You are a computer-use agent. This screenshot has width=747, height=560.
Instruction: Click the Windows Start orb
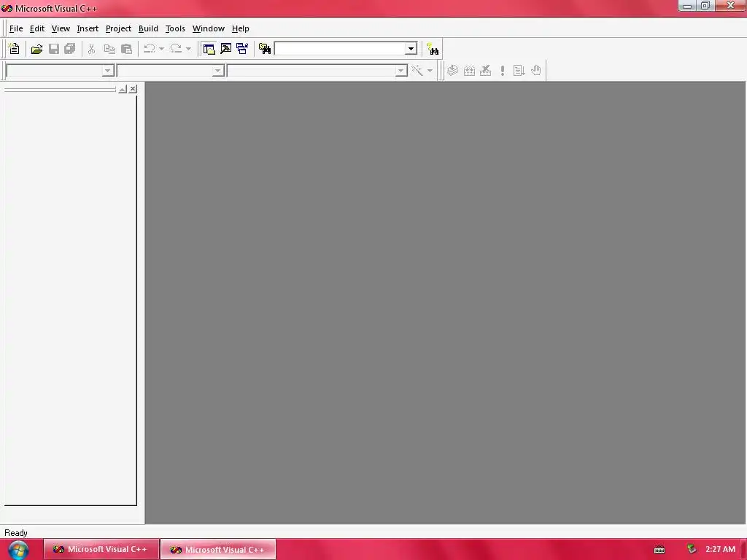(18, 550)
